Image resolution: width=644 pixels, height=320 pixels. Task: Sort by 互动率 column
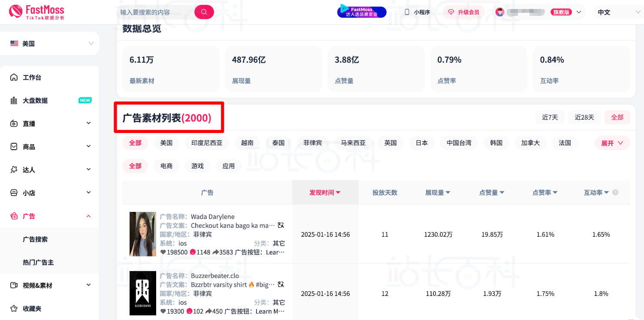click(596, 193)
